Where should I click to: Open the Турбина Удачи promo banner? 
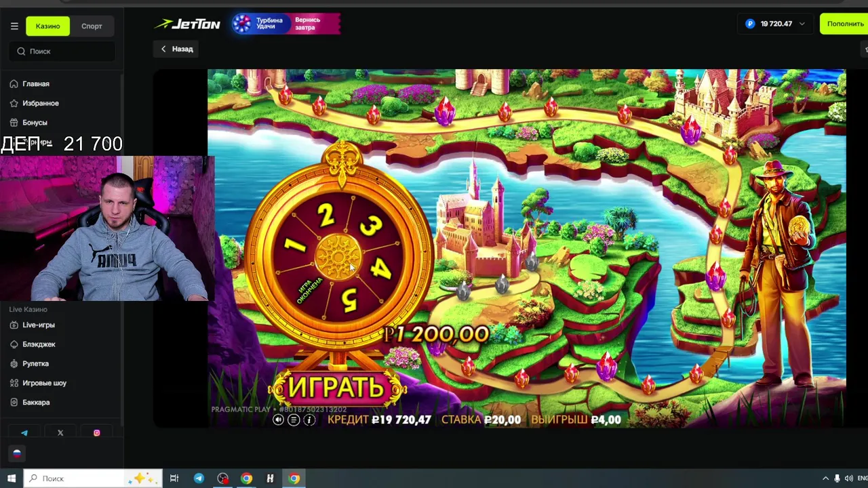click(x=285, y=24)
